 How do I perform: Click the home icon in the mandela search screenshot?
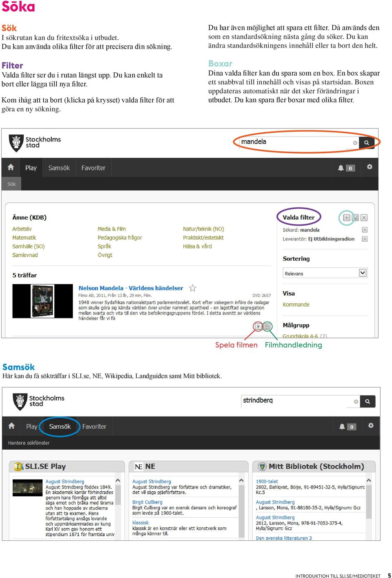tap(11, 167)
